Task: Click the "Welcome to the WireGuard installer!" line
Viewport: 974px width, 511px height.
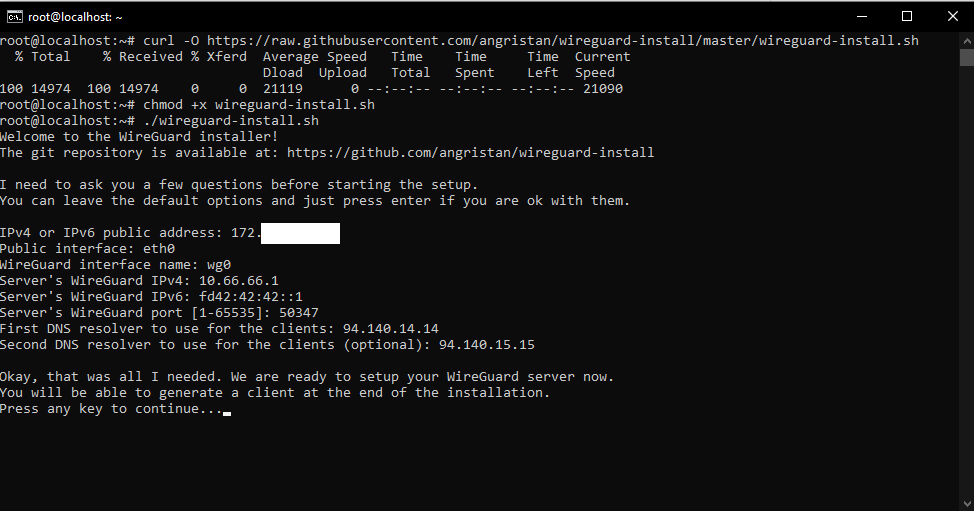Action: tap(139, 137)
